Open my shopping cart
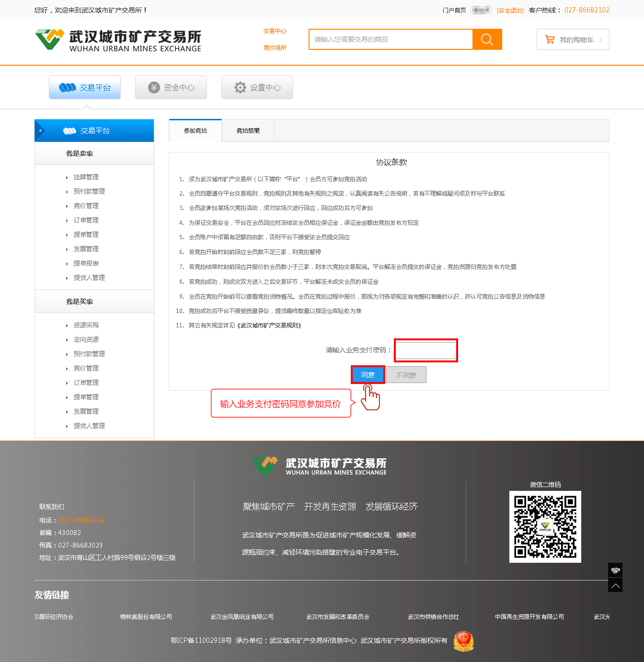The height and width of the screenshot is (662, 644). pyautogui.click(x=573, y=40)
